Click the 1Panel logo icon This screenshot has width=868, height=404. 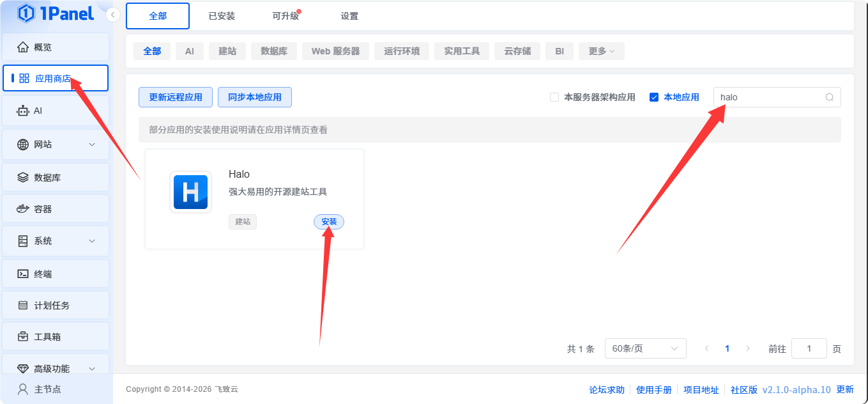tap(26, 13)
